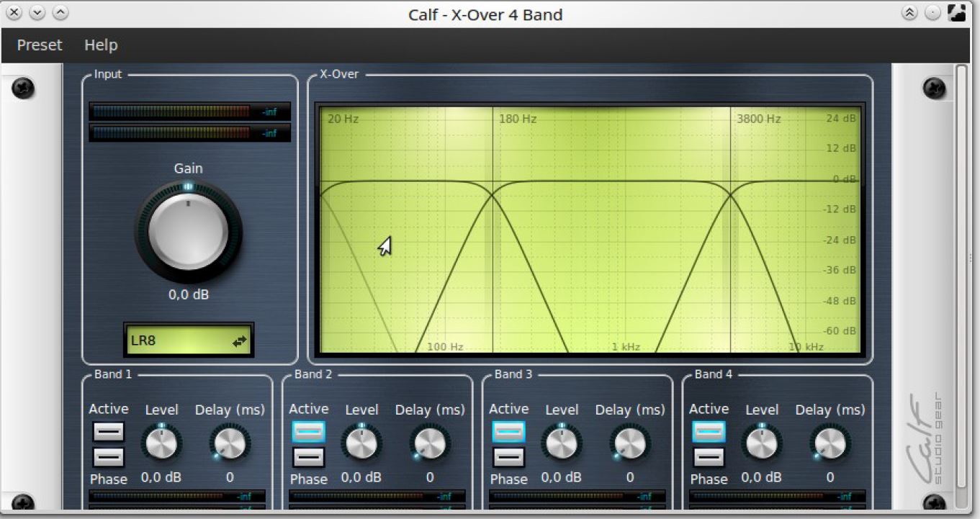This screenshot has height=519, width=980.
Task: Toggle Band 1 Active switch
Action: coord(108,432)
